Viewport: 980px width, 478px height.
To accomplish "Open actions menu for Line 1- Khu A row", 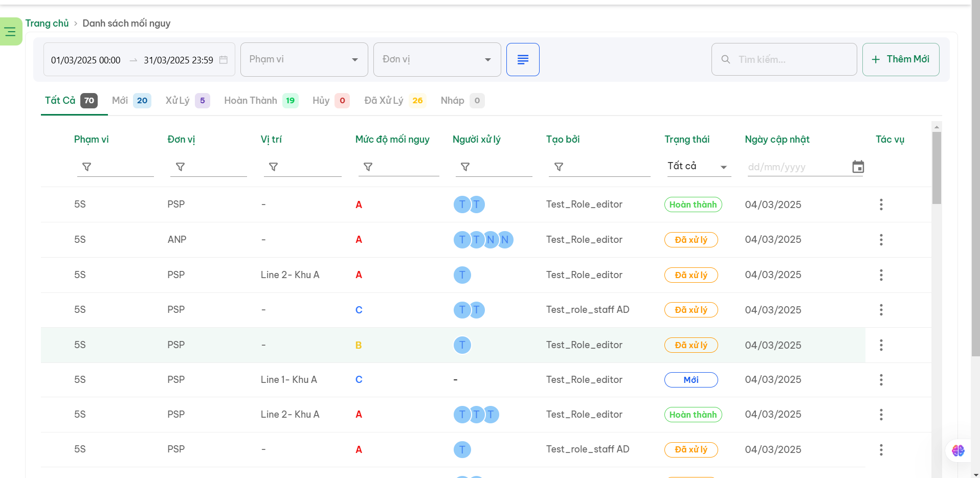I will coord(881,380).
